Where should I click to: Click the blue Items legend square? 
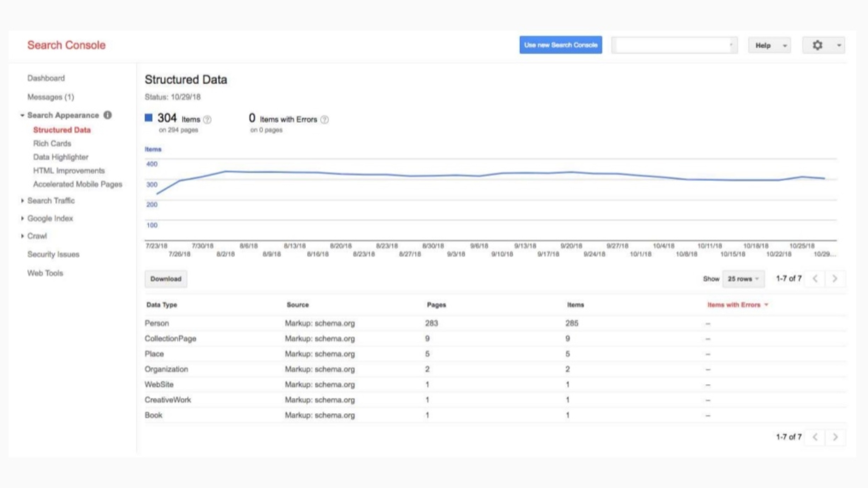click(x=148, y=117)
